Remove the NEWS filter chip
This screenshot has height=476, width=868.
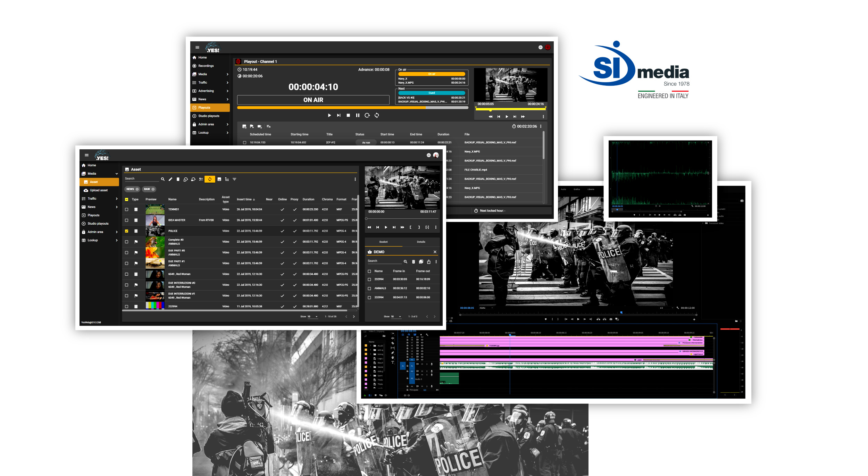coord(137,189)
